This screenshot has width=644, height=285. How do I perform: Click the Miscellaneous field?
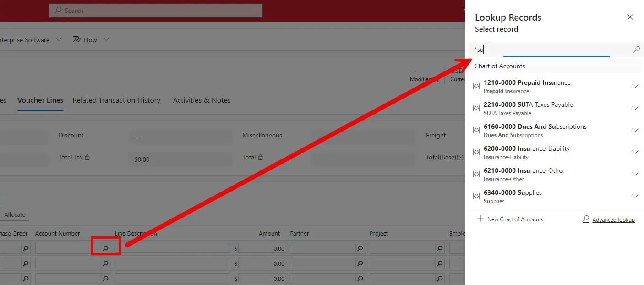(x=364, y=137)
